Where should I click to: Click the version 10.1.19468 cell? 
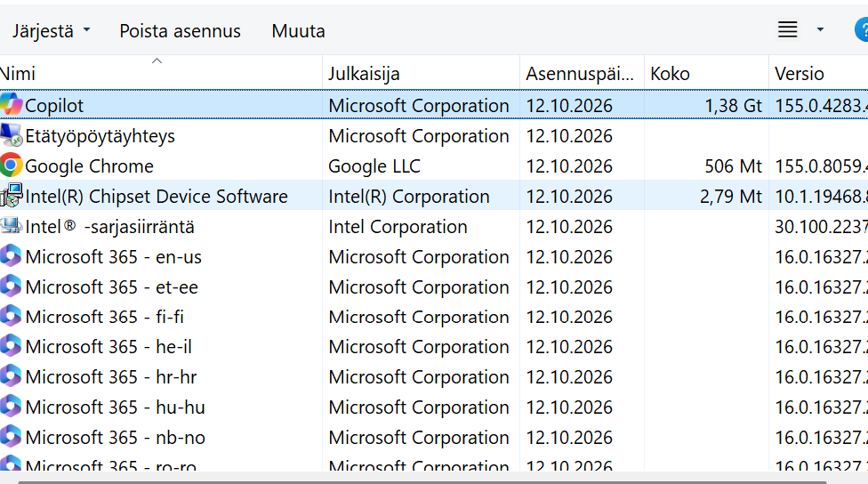pos(821,196)
